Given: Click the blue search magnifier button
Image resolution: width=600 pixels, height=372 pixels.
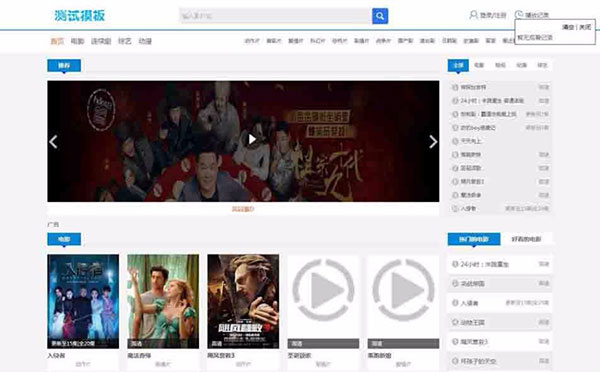Looking at the screenshot, I should [x=380, y=16].
